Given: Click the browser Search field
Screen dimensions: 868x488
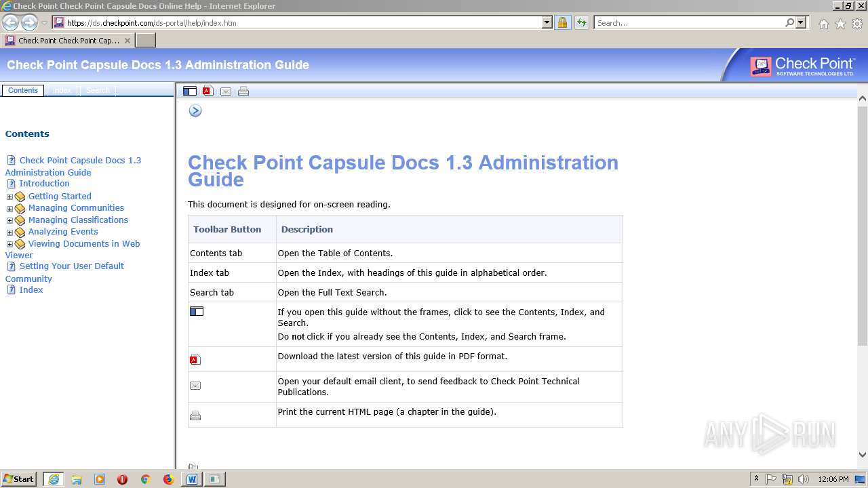Looking at the screenshot, I should point(688,23).
